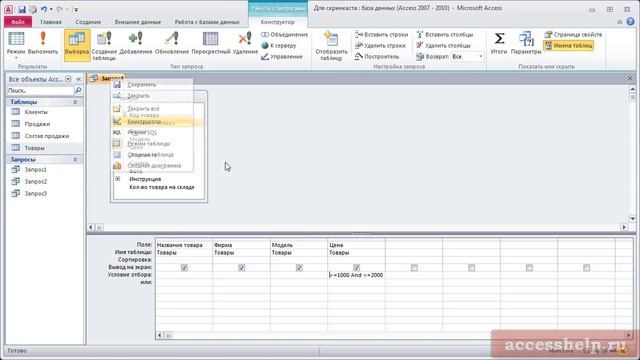Uncheck Вывод на экран for Цена
640x360 pixels.
(x=356, y=268)
